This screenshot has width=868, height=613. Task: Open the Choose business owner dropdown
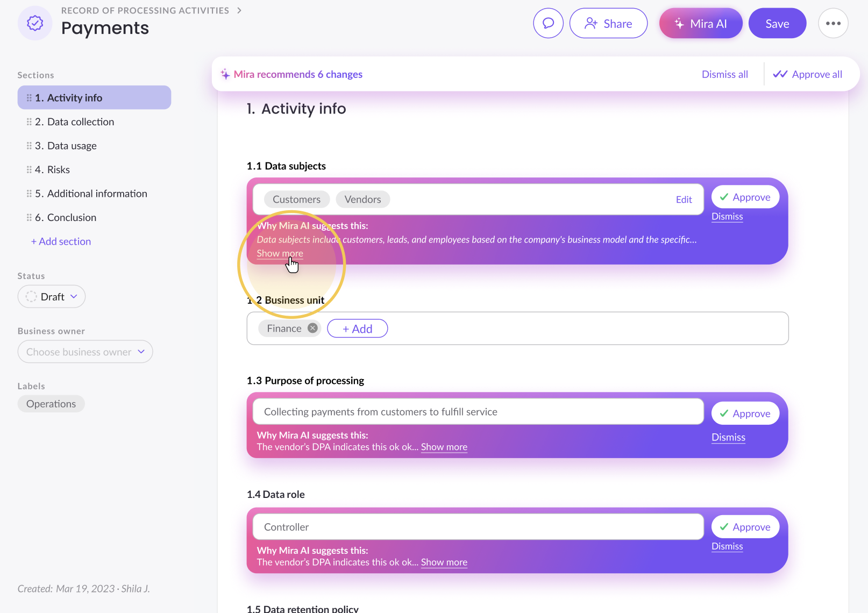85,352
